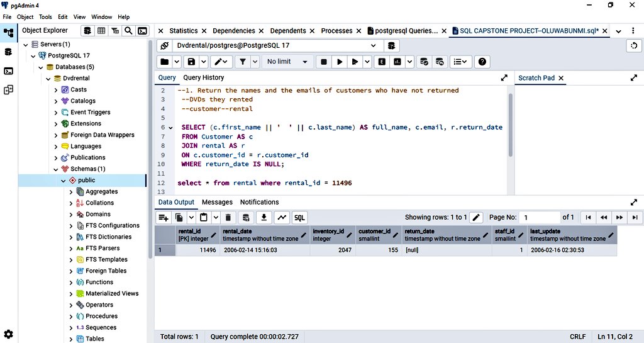The width and height of the screenshot is (644, 343).
Task: Click the Add row icon in Data Output
Action: 164,218
